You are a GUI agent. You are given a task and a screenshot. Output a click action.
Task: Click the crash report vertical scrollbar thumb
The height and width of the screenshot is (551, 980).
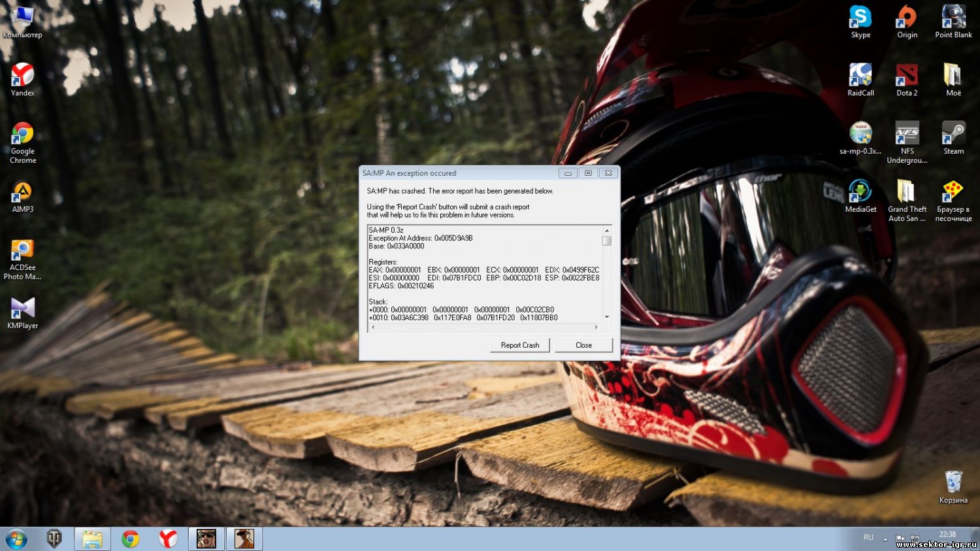[x=607, y=241]
